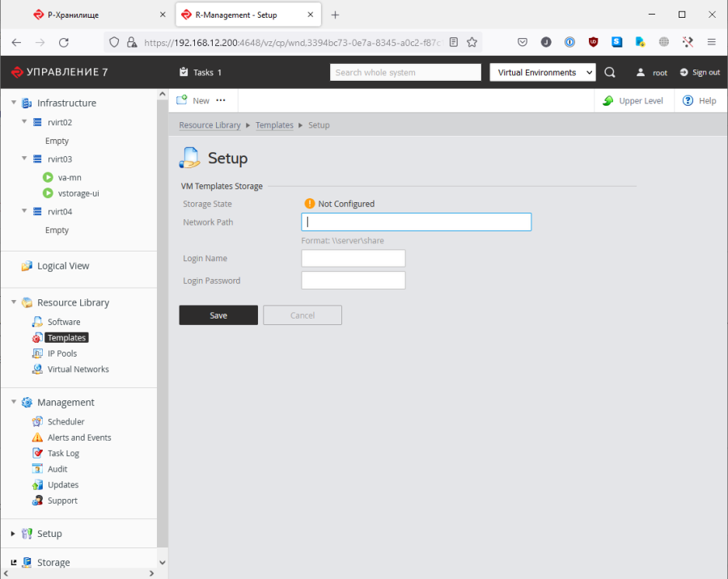Viewport: 728px width, 579px height.
Task: Click the search magnifier icon
Action: pos(610,73)
